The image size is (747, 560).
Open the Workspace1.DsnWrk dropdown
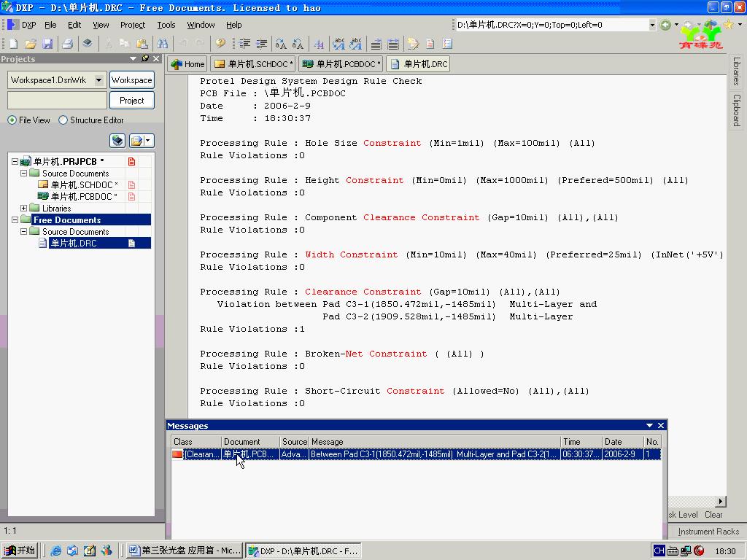[x=98, y=80]
